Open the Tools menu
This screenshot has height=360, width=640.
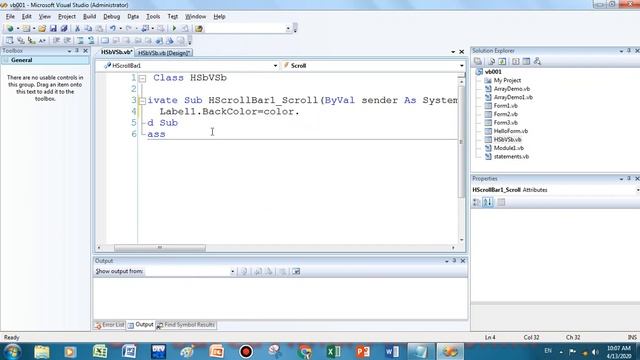pos(153,17)
